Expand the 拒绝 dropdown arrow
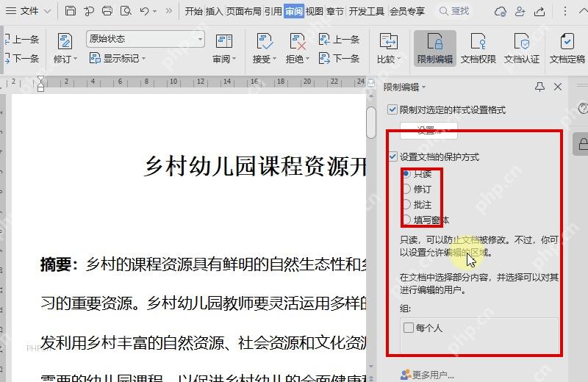Viewport: 588px width, 382px height. [x=307, y=59]
